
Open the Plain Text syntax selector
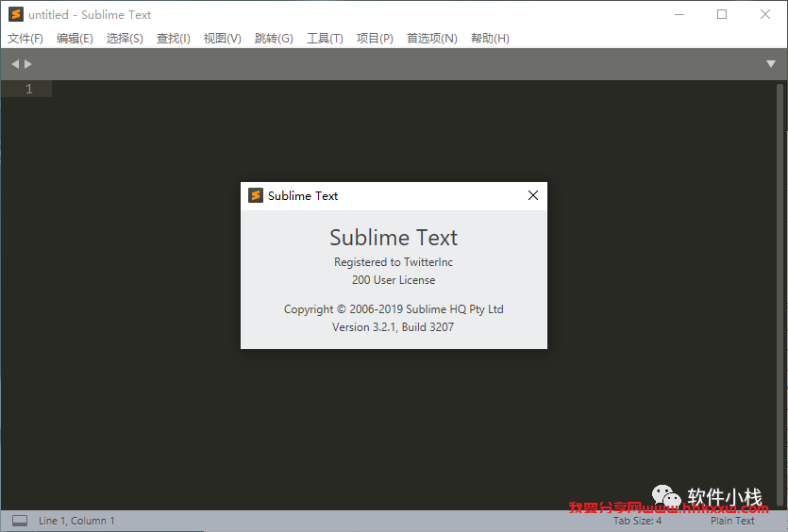tap(732, 521)
